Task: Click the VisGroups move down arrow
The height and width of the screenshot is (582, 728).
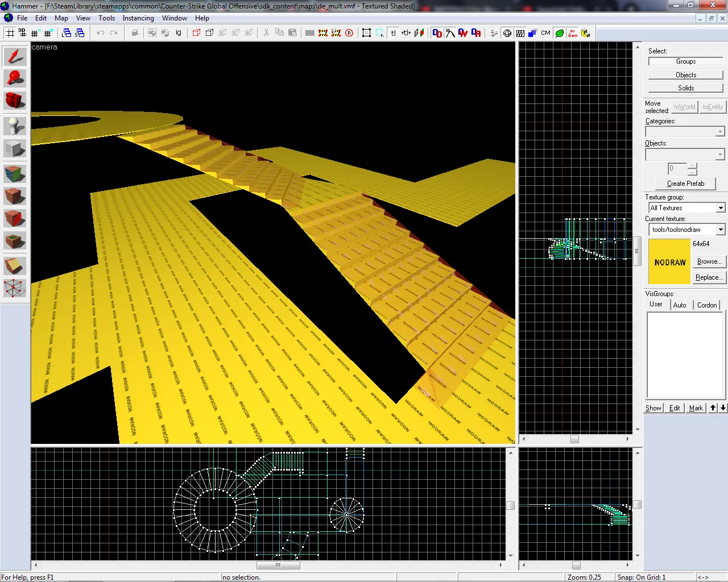Action: click(723, 408)
